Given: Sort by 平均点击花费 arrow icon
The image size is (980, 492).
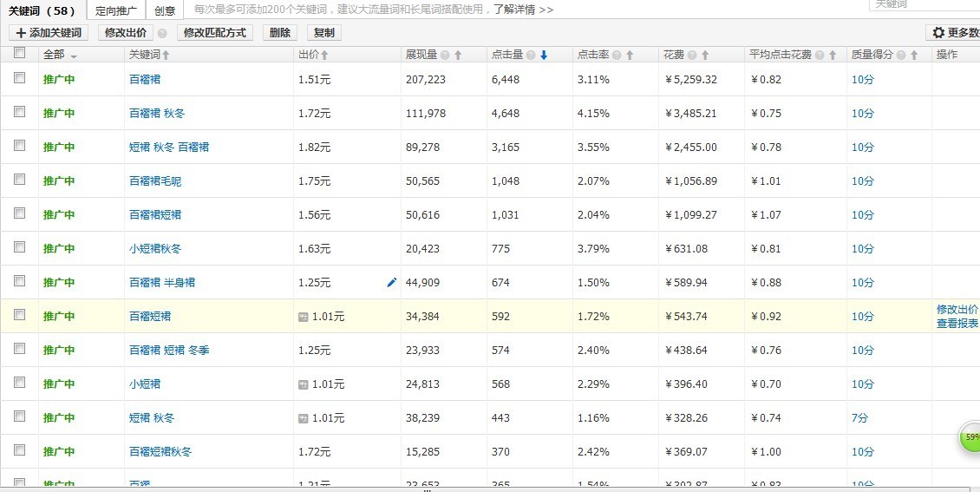Looking at the screenshot, I should coord(833,55).
